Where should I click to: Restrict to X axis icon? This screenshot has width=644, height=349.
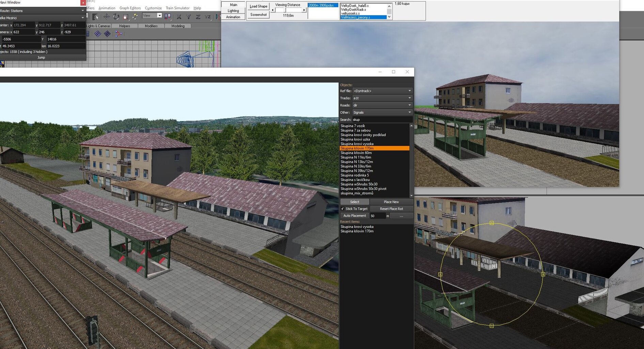click(179, 17)
